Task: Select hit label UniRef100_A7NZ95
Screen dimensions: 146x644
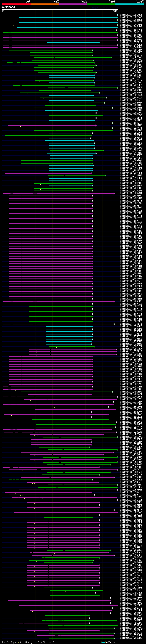Action: pyautogui.click(x=131, y=625)
